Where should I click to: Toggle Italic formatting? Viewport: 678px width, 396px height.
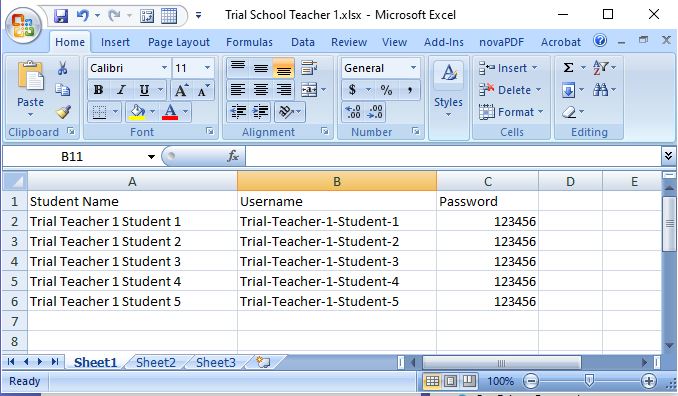122,90
